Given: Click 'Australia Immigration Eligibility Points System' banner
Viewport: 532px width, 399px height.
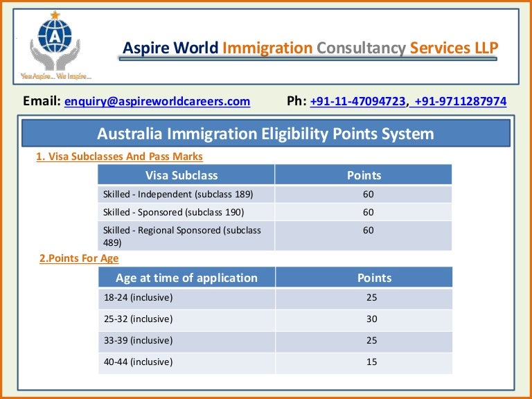Looking at the screenshot, I should (x=266, y=133).
